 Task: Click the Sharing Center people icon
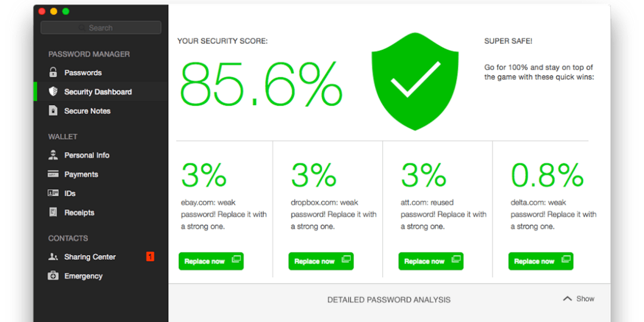[x=53, y=257]
